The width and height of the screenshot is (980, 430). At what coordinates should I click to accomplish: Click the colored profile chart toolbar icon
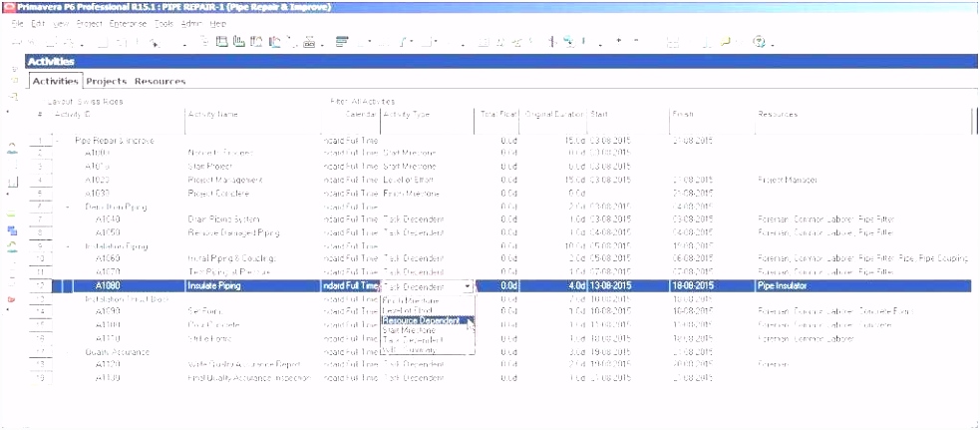[275, 42]
